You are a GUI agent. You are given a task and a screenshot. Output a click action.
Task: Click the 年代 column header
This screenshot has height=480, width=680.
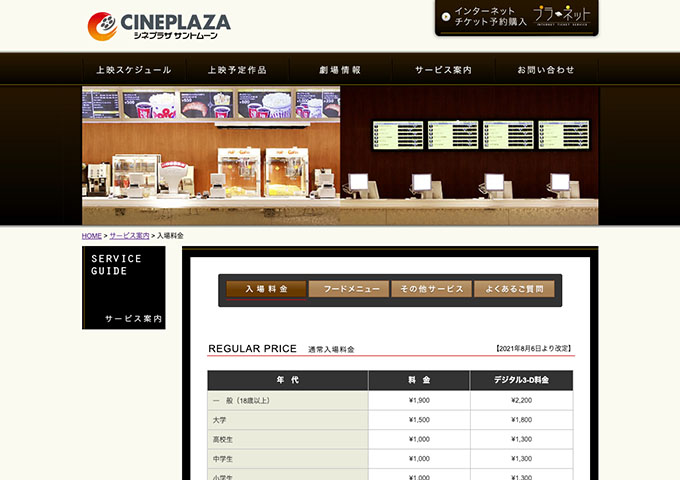pyautogui.click(x=288, y=380)
